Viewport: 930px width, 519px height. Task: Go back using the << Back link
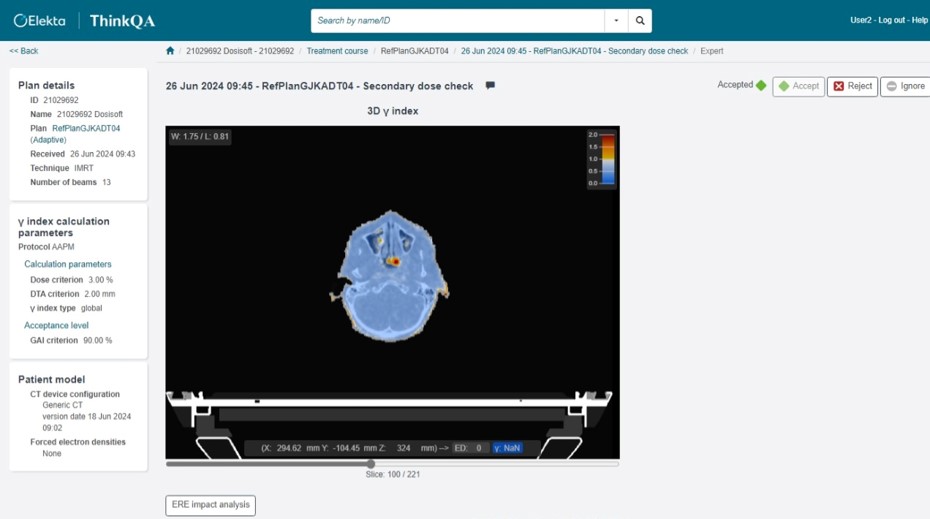click(x=24, y=51)
